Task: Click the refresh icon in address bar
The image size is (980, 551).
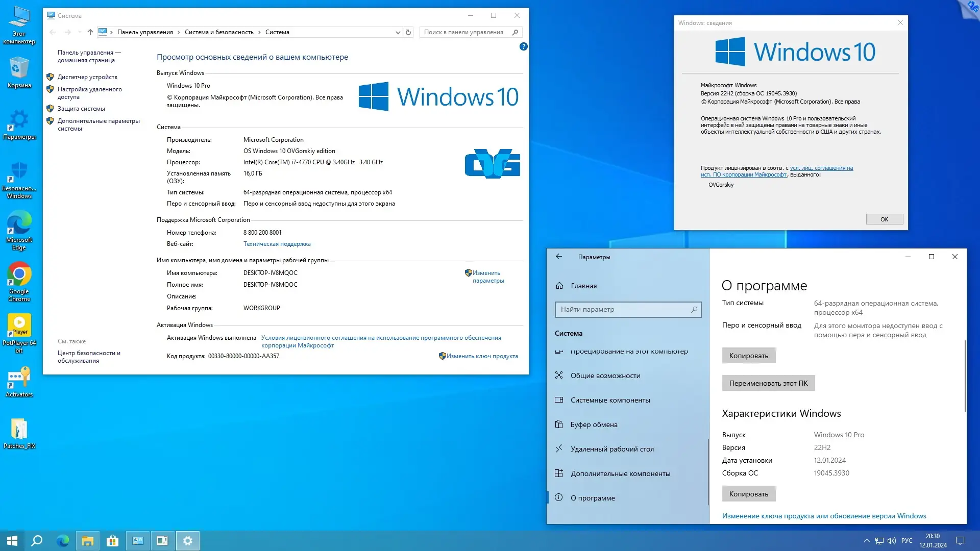Action: [x=408, y=32]
